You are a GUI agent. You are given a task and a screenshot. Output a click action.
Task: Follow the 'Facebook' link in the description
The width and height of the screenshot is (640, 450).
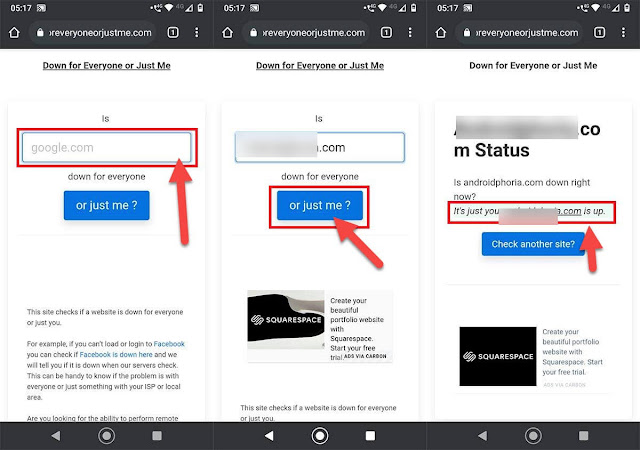tap(169, 344)
